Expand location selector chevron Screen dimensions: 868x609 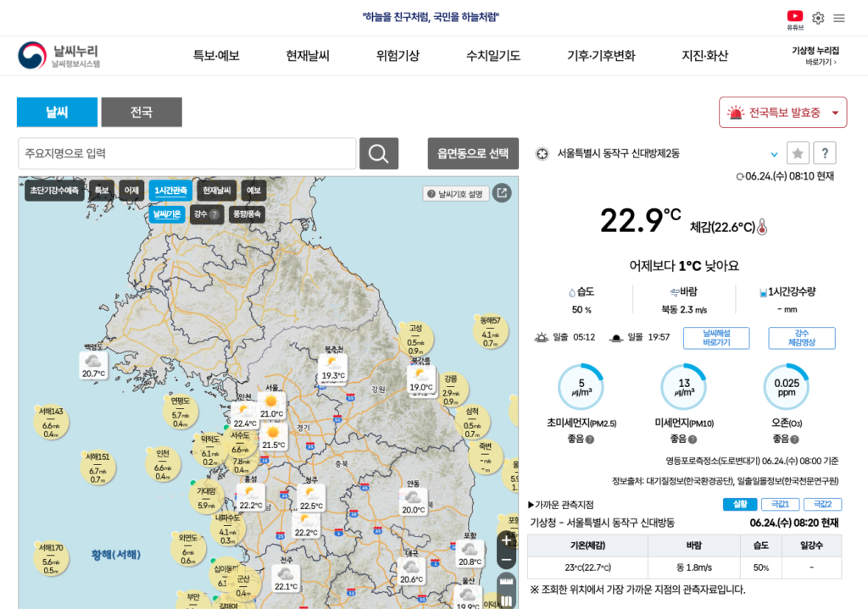click(x=775, y=154)
